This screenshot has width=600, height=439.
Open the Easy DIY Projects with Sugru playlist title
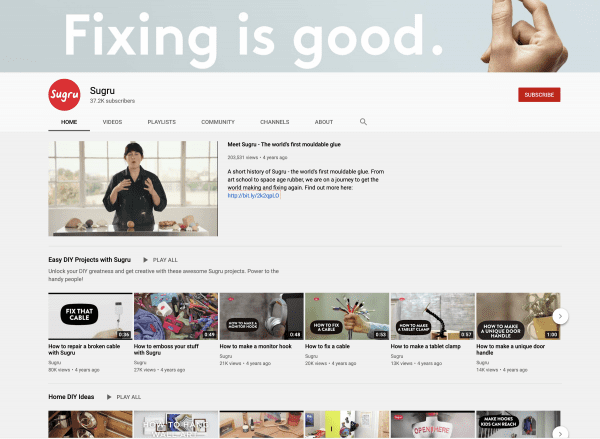pyautogui.click(x=90, y=259)
